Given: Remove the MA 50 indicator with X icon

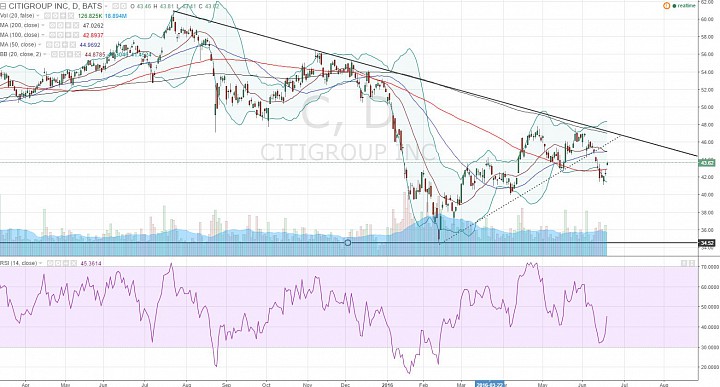Looking at the screenshot, I should tap(73, 45).
